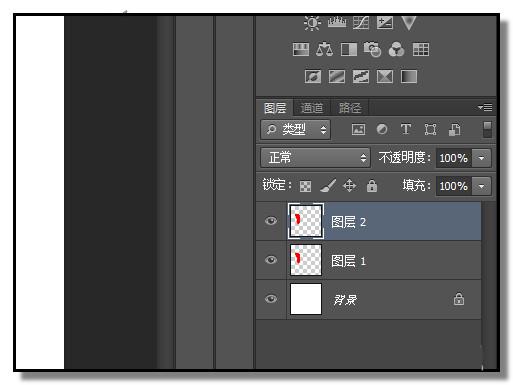Add a Photo Filter adjustment

[372, 50]
